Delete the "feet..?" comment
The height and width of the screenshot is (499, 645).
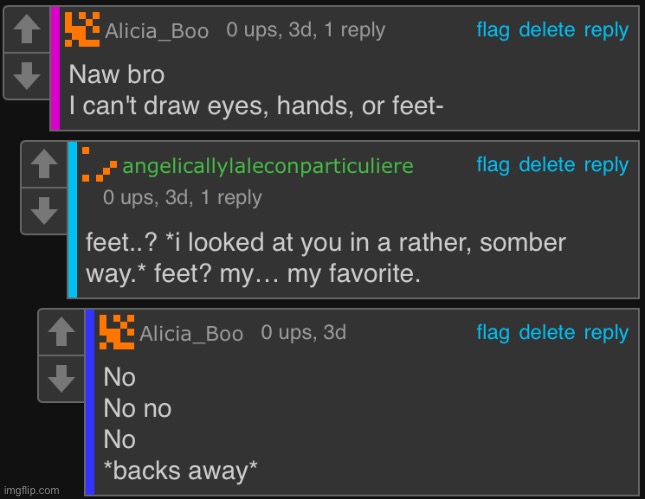[547, 165]
